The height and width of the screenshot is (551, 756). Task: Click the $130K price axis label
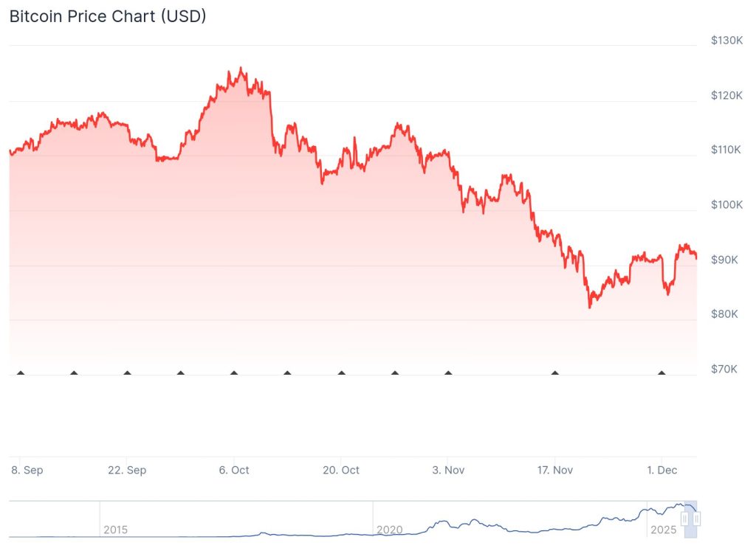point(726,41)
